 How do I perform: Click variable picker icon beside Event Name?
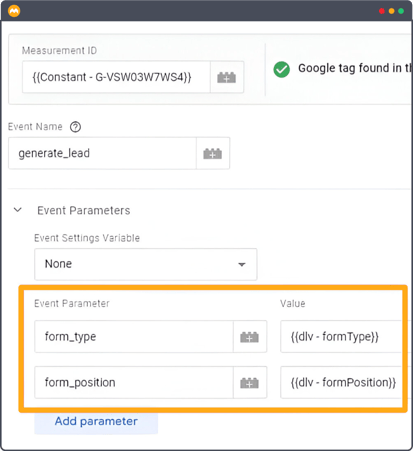[213, 153]
